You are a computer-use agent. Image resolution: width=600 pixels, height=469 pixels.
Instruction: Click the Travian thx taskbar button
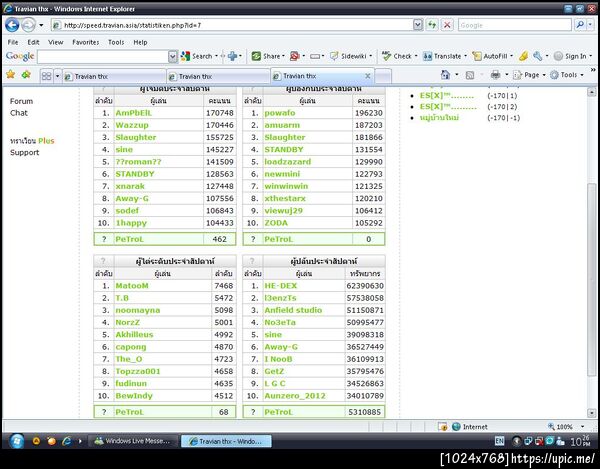226,441
